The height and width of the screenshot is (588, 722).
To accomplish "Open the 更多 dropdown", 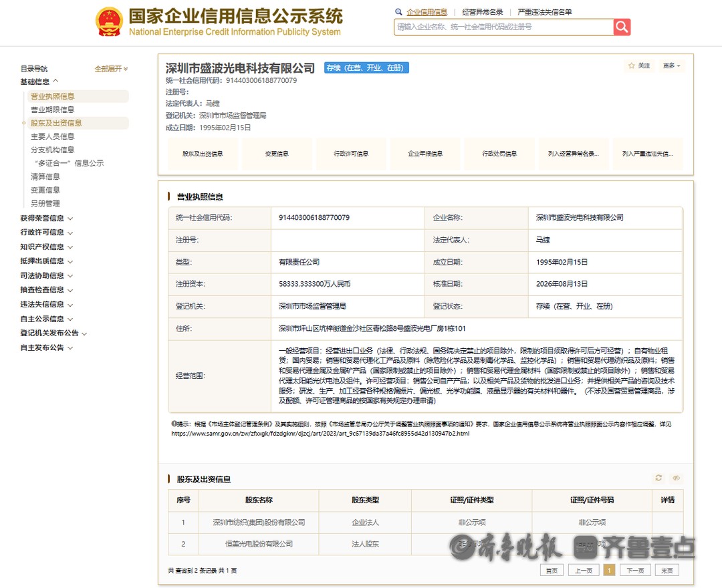I will coord(671,65).
